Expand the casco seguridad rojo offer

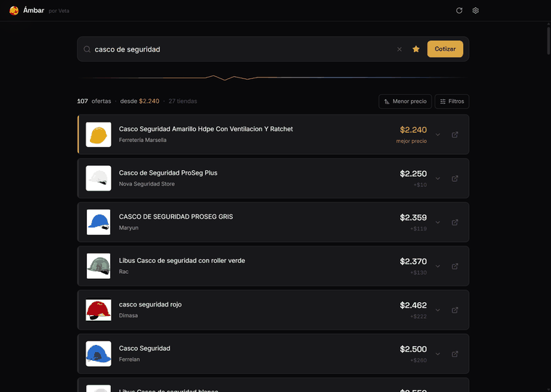pos(438,310)
